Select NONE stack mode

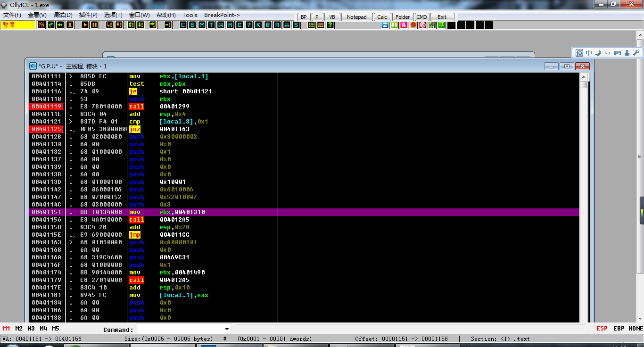tap(636, 329)
